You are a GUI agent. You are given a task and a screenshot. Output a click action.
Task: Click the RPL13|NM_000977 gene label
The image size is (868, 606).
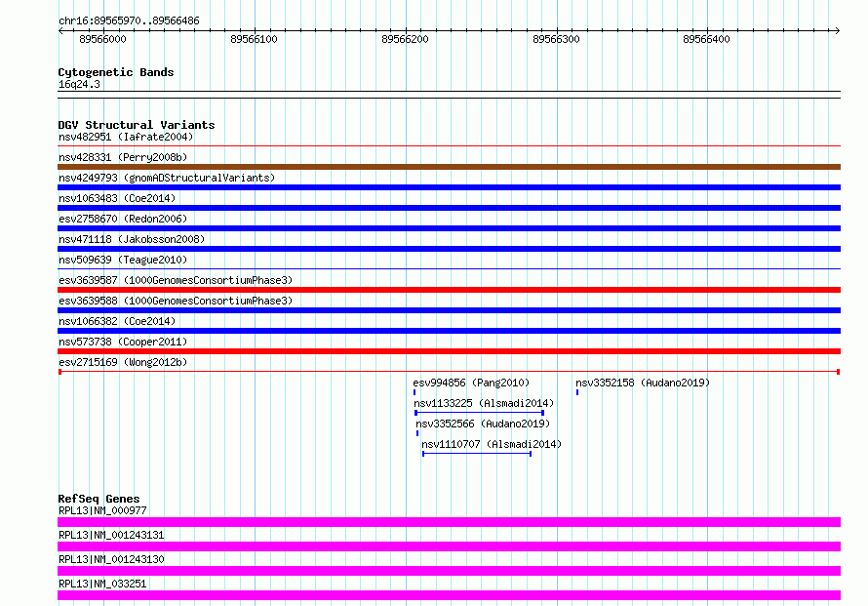click(102, 510)
